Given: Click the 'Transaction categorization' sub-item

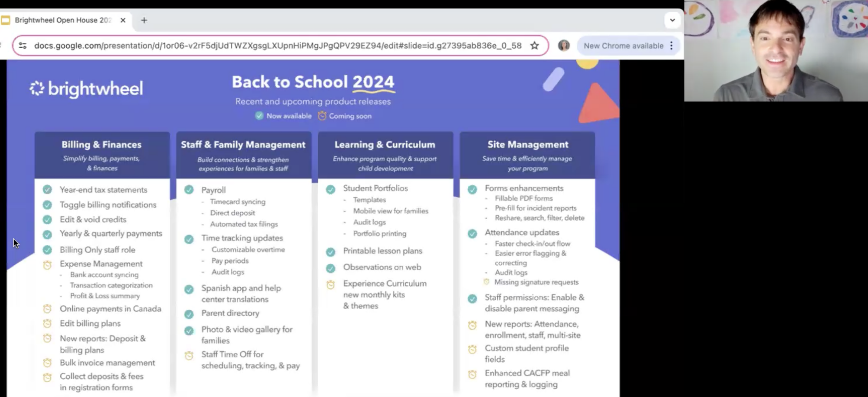Looking at the screenshot, I should pyautogui.click(x=111, y=285).
